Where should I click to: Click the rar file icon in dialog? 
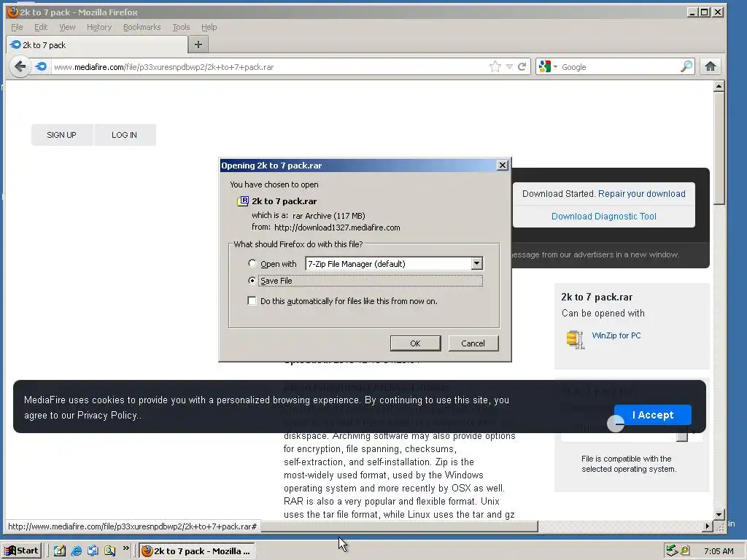243,201
